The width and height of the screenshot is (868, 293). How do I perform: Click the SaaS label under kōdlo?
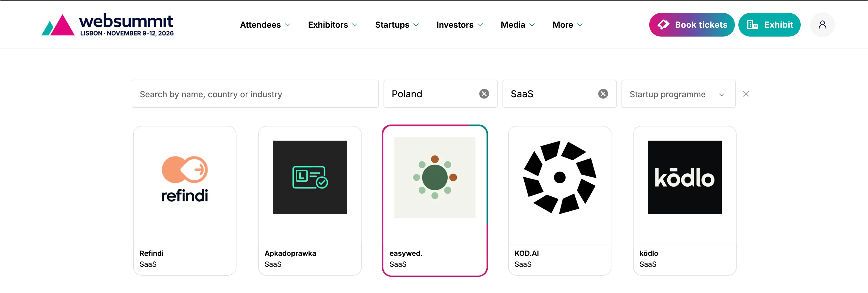pos(648,264)
